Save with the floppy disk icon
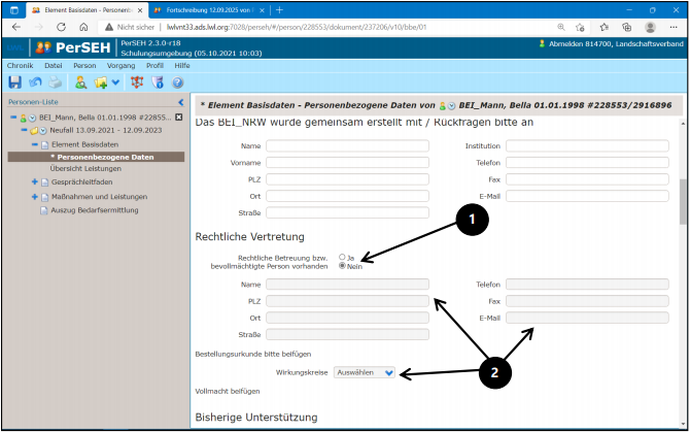The width and height of the screenshot is (690, 432). [x=15, y=82]
